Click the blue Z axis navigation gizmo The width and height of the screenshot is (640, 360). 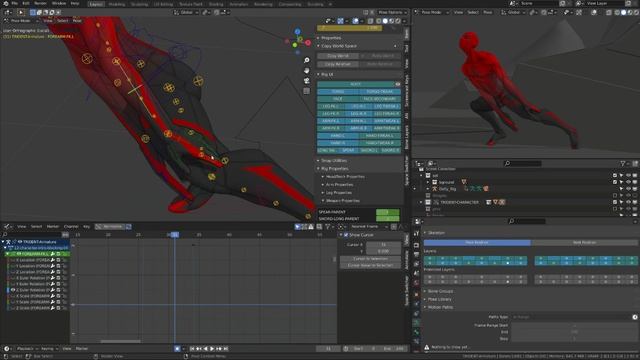coord(298,32)
